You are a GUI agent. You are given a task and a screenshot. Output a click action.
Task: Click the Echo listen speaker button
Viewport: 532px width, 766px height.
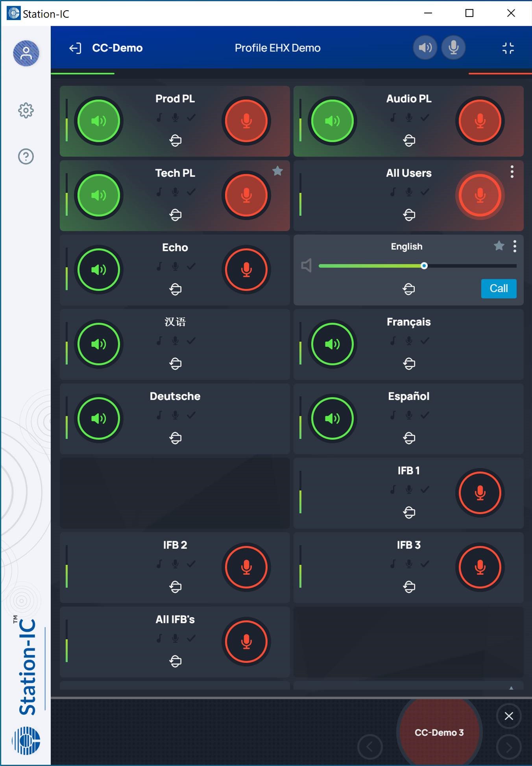(x=99, y=270)
